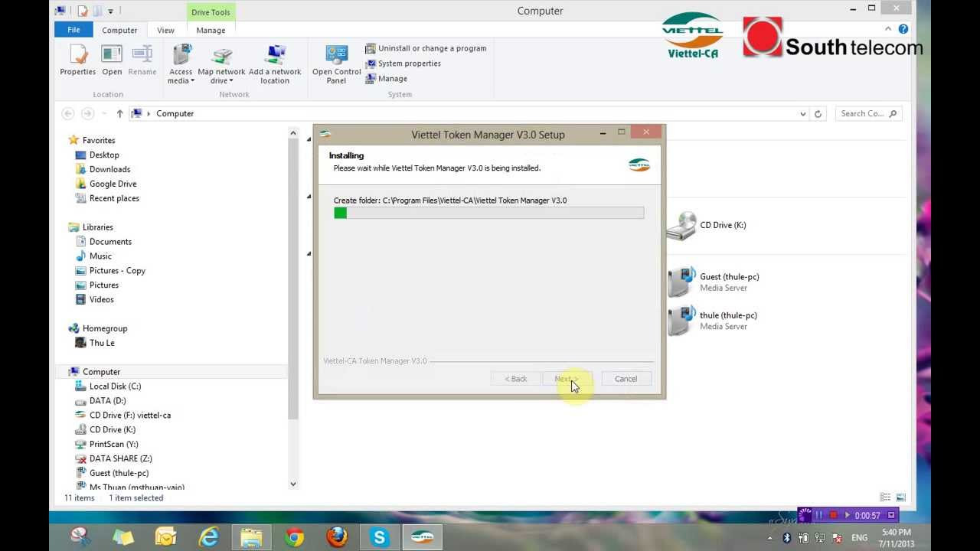Click the ENG language indicator
Image resolution: width=980 pixels, height=551 pixels.
(859, 538)
